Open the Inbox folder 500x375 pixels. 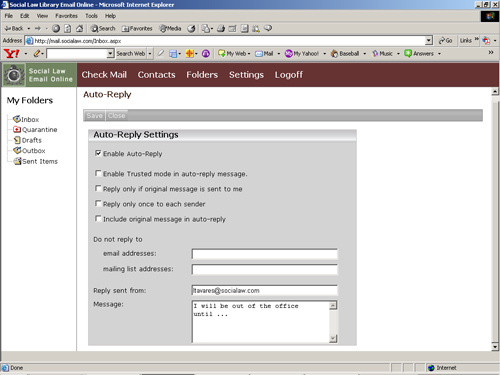coord(26,119)
